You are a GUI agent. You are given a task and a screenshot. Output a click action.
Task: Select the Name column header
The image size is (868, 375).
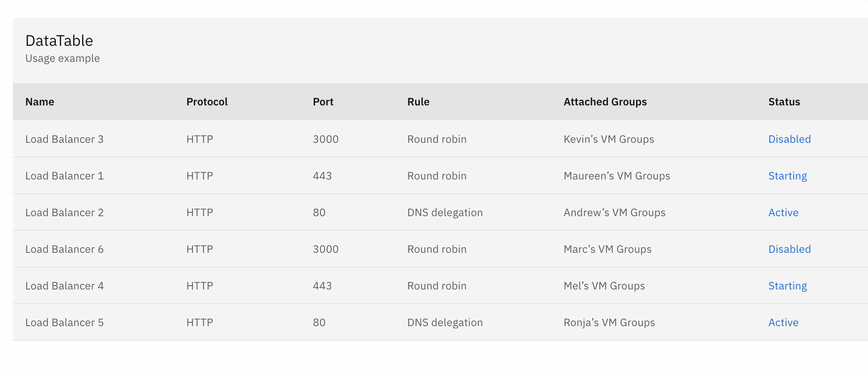coord(40,102)
